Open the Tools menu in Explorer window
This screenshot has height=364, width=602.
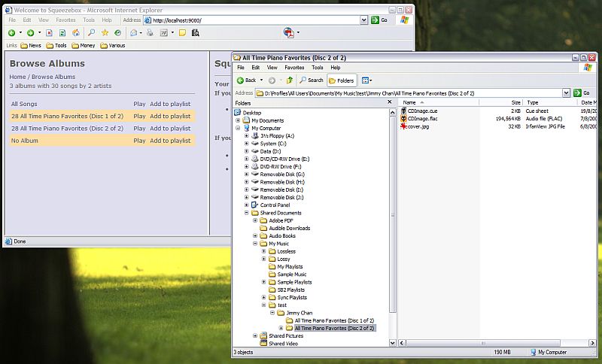pos(318,68)
